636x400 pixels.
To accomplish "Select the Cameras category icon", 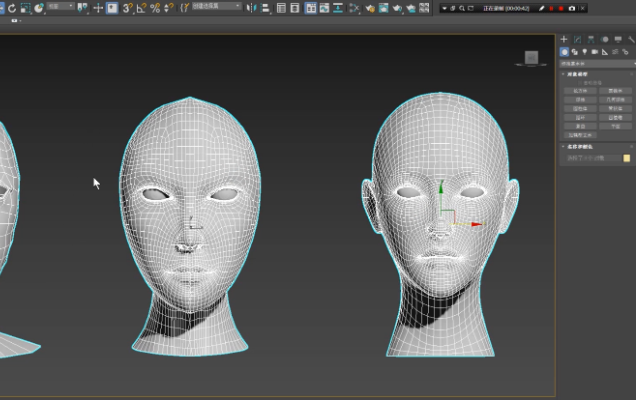I will tap(595, 51).
